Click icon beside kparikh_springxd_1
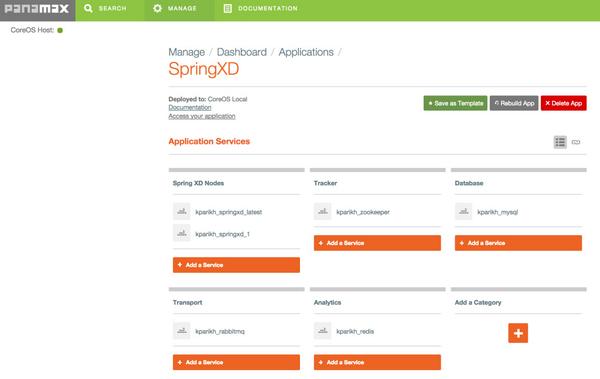600x379 pixels. pyautogui.click(x=182, y=233)
